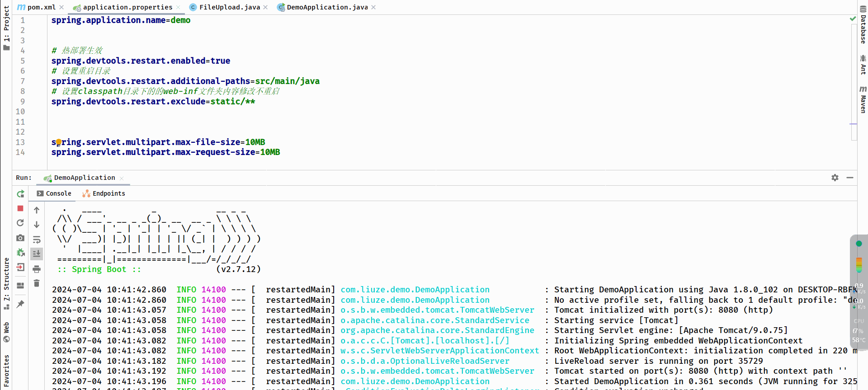The image size is (868, 390).
Task: Select the Console tab
Action: coord(54,193)
